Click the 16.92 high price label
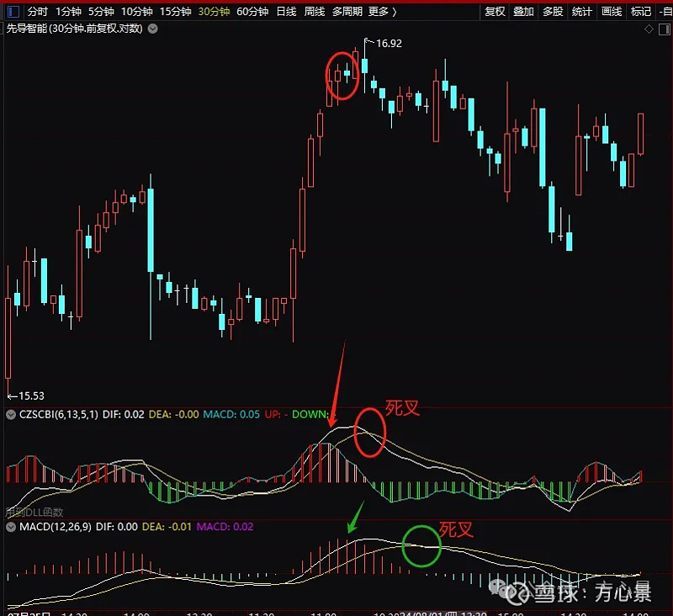The image size is (673, 616). 388,44
